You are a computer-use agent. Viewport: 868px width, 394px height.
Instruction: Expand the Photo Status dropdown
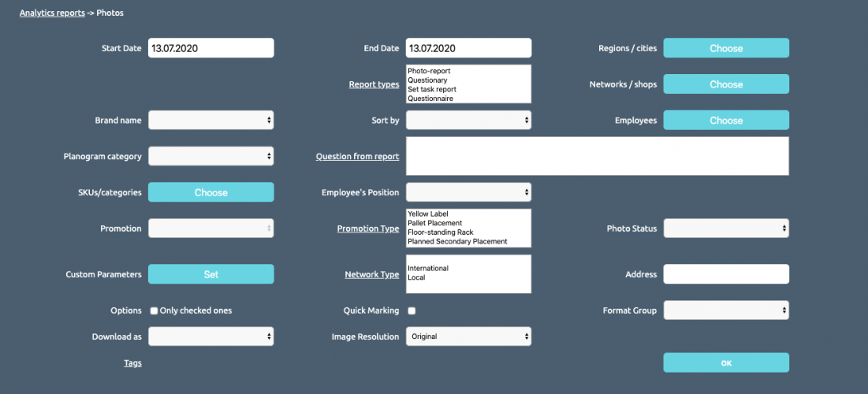pos(726,228)
